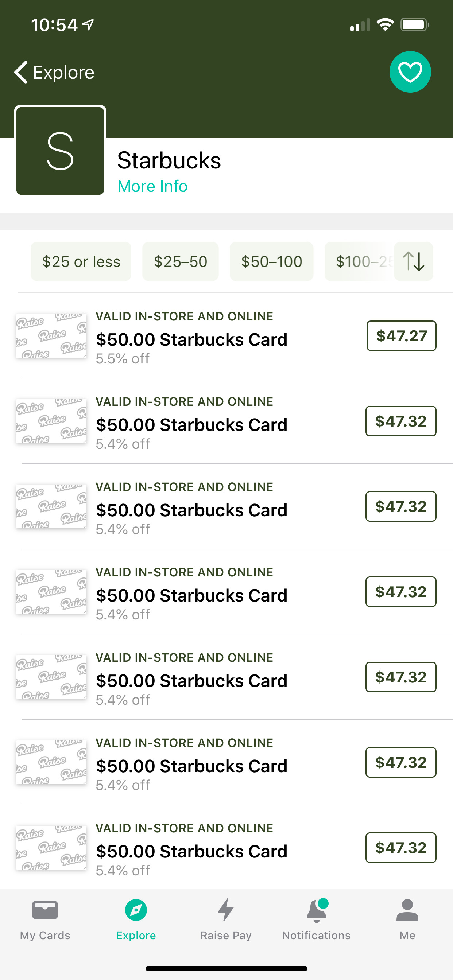Open Raise Pay lightning icon

(x=226, y=910)
